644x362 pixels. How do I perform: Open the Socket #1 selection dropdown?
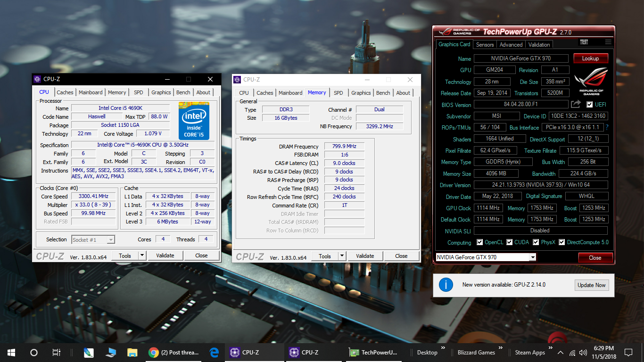[111, 239]
